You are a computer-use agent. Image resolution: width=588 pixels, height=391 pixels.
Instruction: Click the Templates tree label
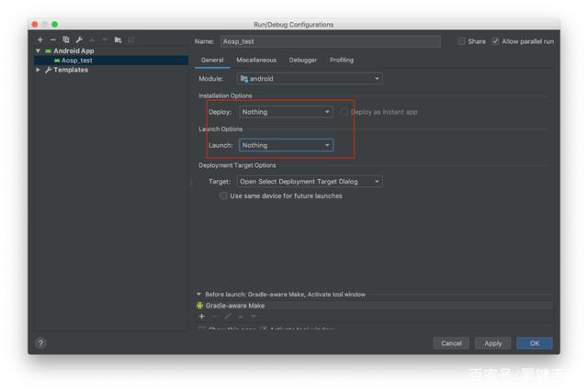[71, 70]
